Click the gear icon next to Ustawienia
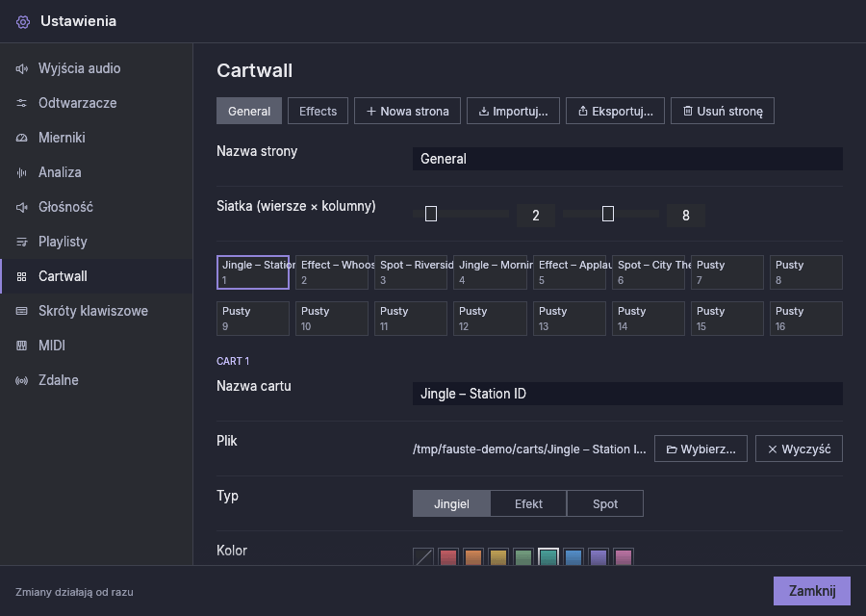Image resolution: width=866 pixels, height=616 pixels. pyautogui.click(x=23, y=21)
